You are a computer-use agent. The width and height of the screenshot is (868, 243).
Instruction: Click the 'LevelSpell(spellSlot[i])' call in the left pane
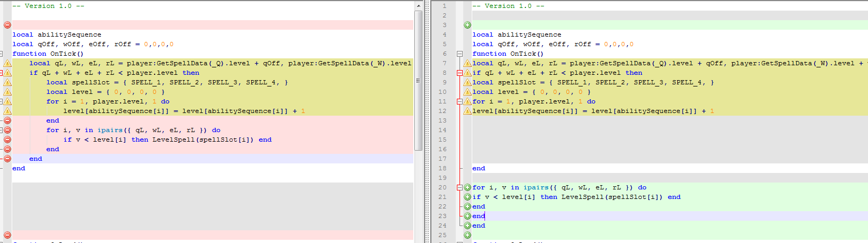(x=203, y=140)
